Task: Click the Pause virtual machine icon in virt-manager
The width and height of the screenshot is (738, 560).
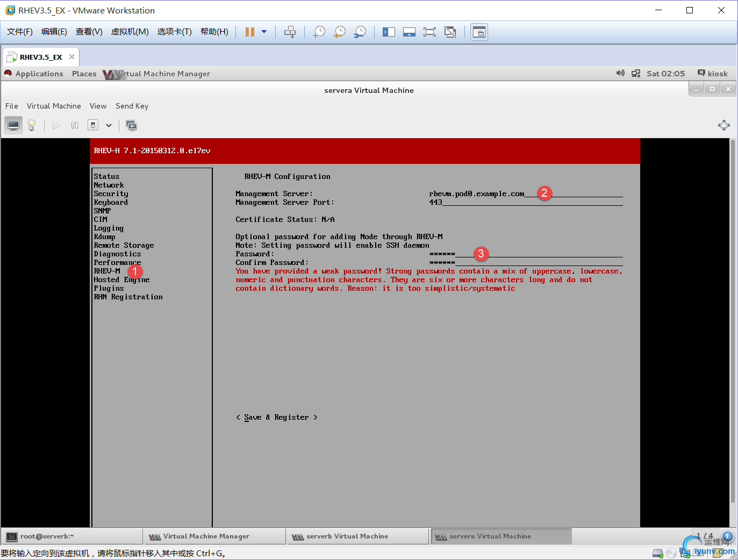Action: click(x=75, y=125)
